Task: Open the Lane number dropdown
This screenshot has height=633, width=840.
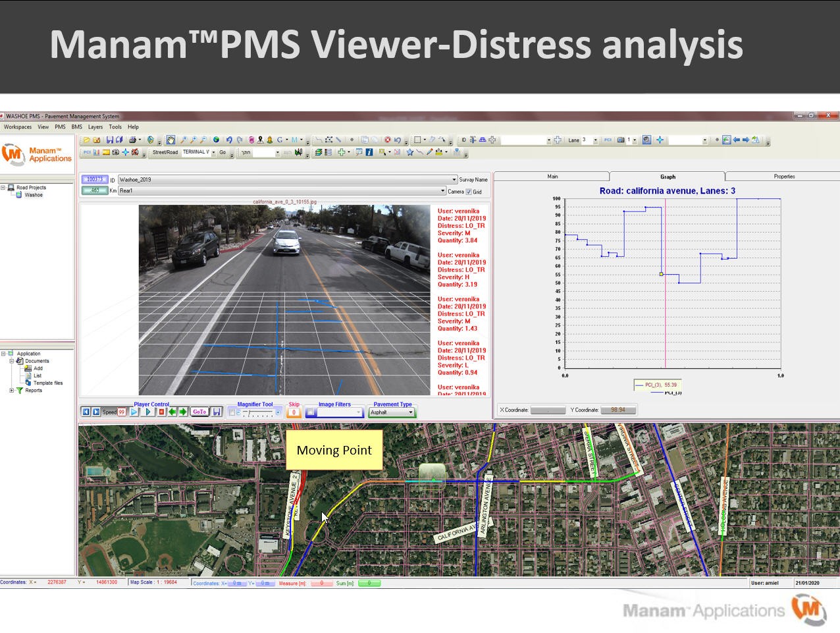Action: tap(596, 140)
